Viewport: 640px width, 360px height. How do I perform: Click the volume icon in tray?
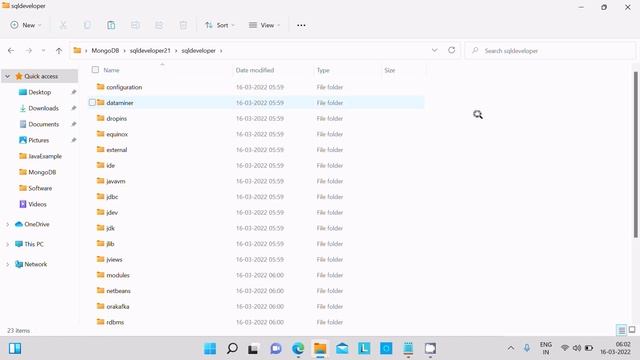pos(577,348)
